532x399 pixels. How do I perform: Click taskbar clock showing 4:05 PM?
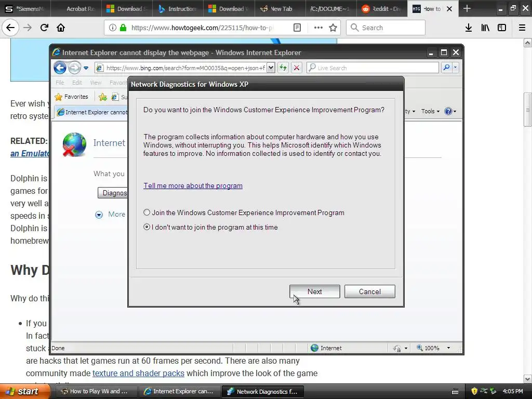513,391
